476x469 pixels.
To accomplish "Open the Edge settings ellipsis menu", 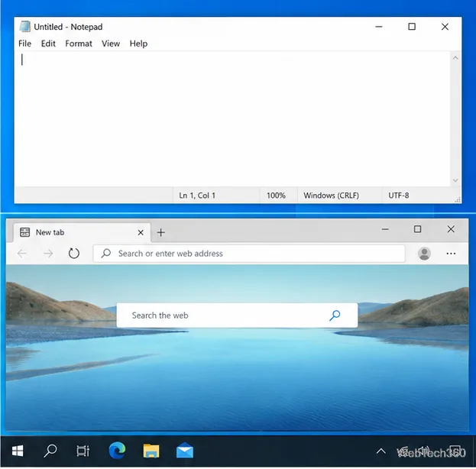I will [451, 254].
